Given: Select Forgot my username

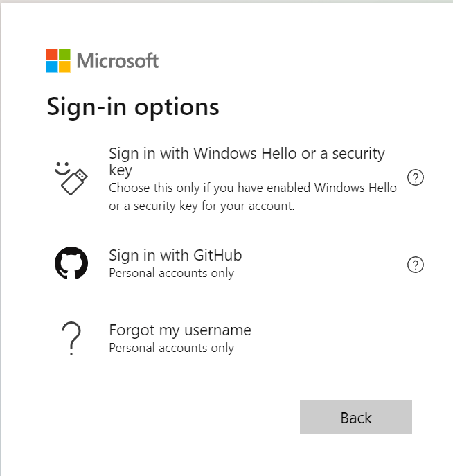Looking at the screenshot, I should (180, 330).
